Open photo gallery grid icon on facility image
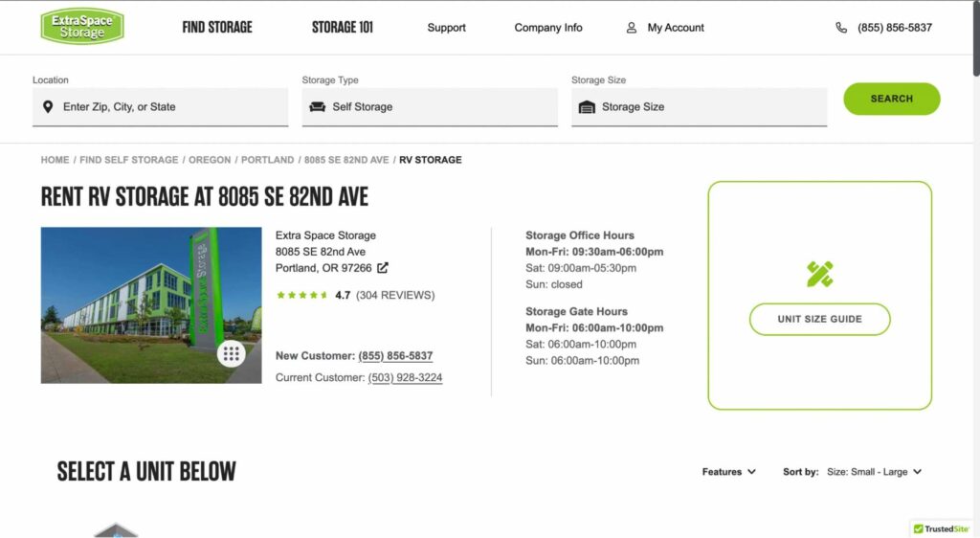The image size is (980, 538). coord(232,353)
